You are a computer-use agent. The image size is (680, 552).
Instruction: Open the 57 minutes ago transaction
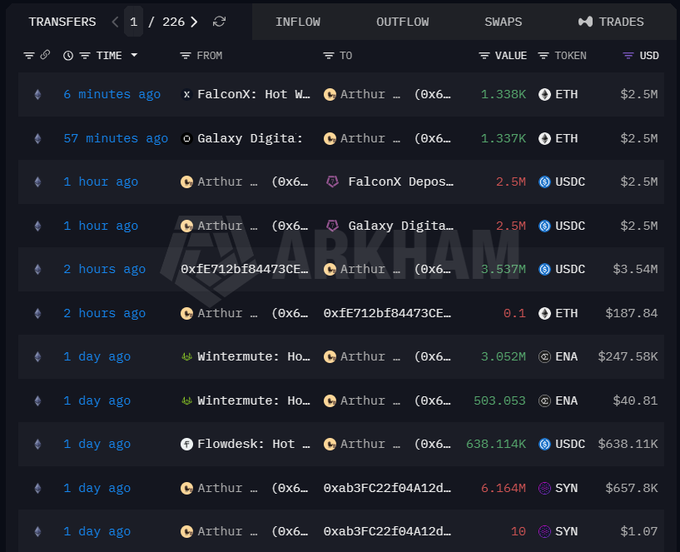(116, 139)
